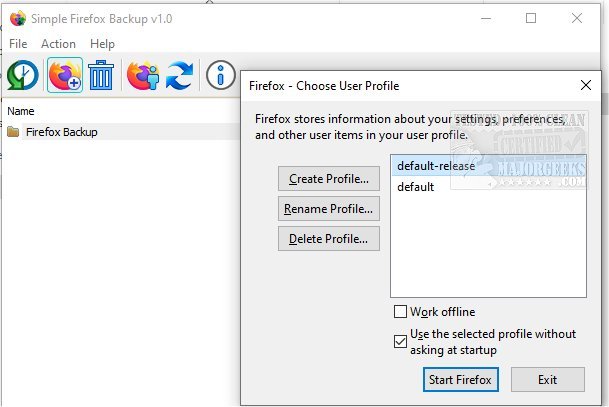This screenshot has height=407, width=609.
Task: Select the default profile entry
Action: point(488,187)
